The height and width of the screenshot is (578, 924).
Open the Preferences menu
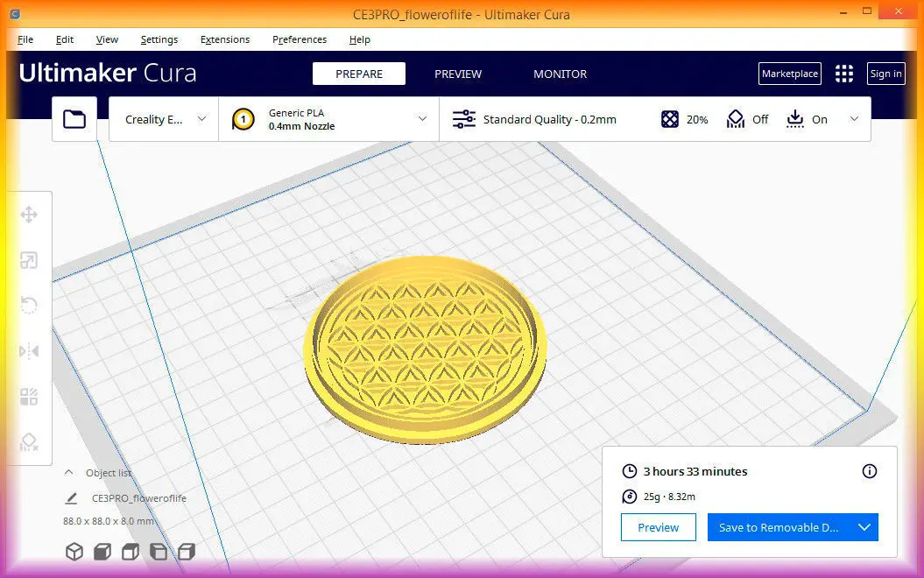coord(300,39)
